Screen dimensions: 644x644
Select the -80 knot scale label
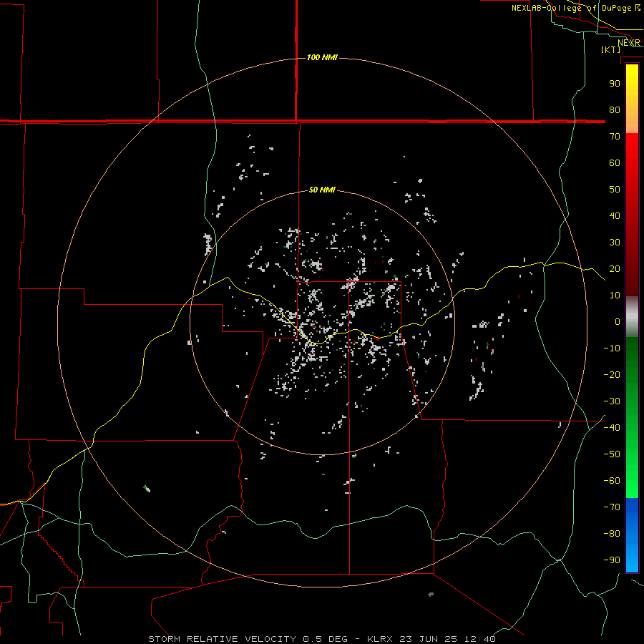coord(612,534)
